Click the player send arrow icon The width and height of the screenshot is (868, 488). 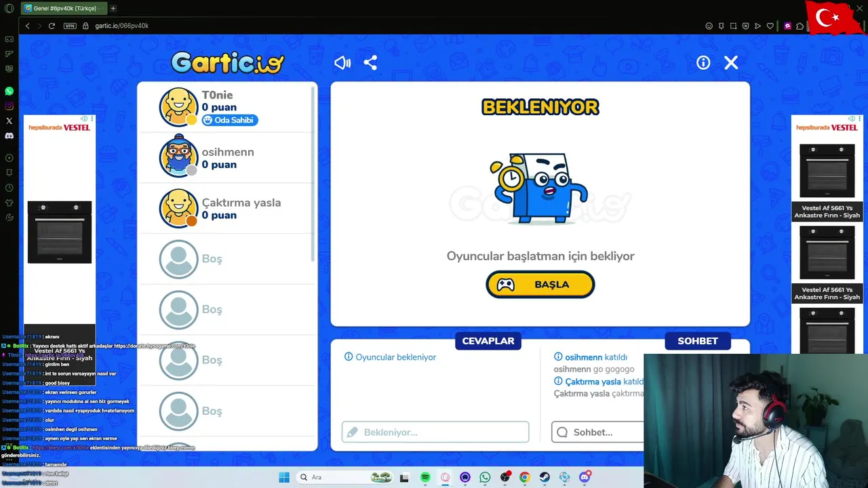click(x=758, y=26)
